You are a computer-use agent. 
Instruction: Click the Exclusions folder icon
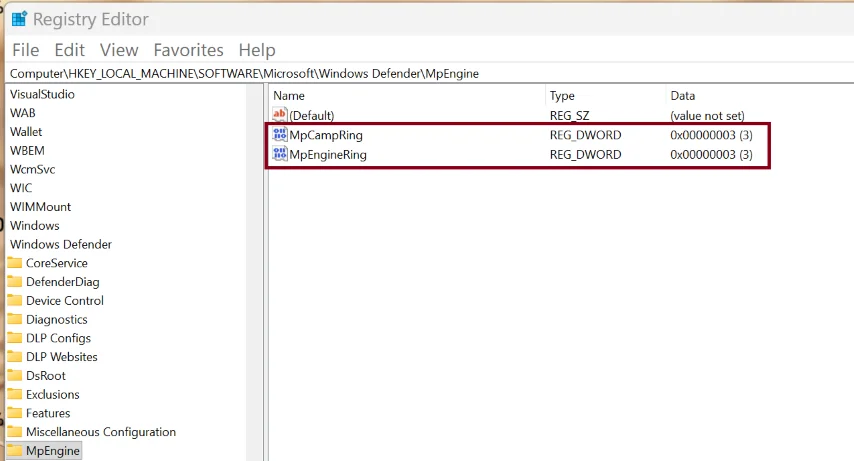point(15,394)
